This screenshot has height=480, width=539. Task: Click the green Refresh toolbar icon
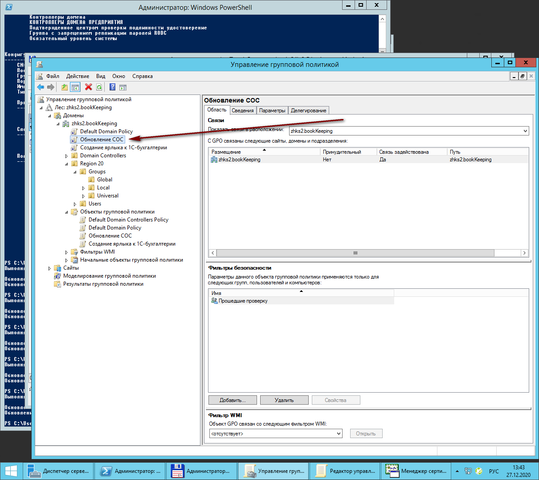click(x=99, y=87)
